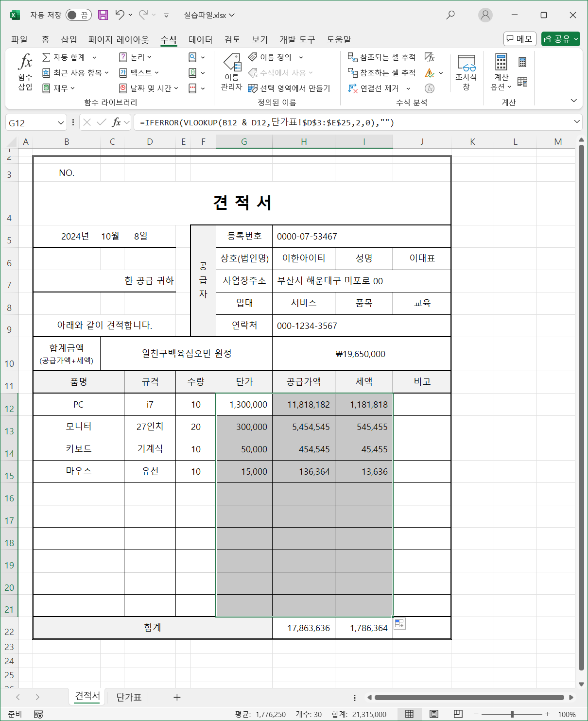
Task: Click the Comments (메모) button
Action: click(x=520, y=39)
